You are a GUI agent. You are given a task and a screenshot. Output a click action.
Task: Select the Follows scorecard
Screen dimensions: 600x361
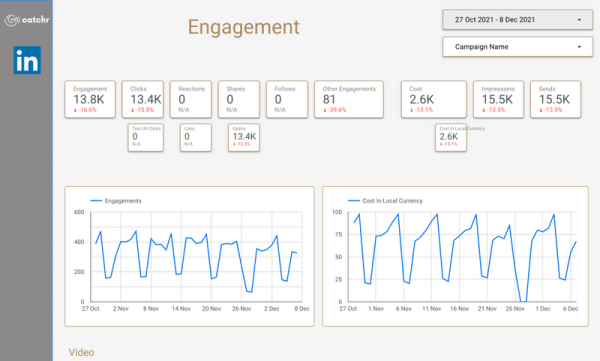pyautogui.click(x=287, y=99)
